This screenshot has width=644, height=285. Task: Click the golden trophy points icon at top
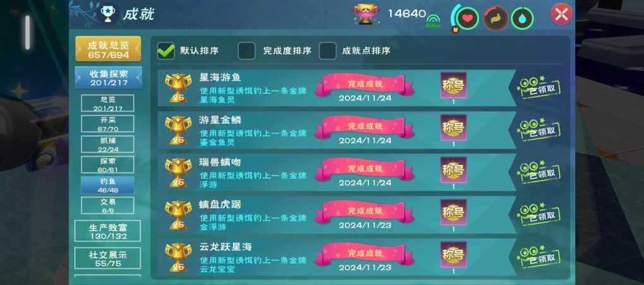366,15
